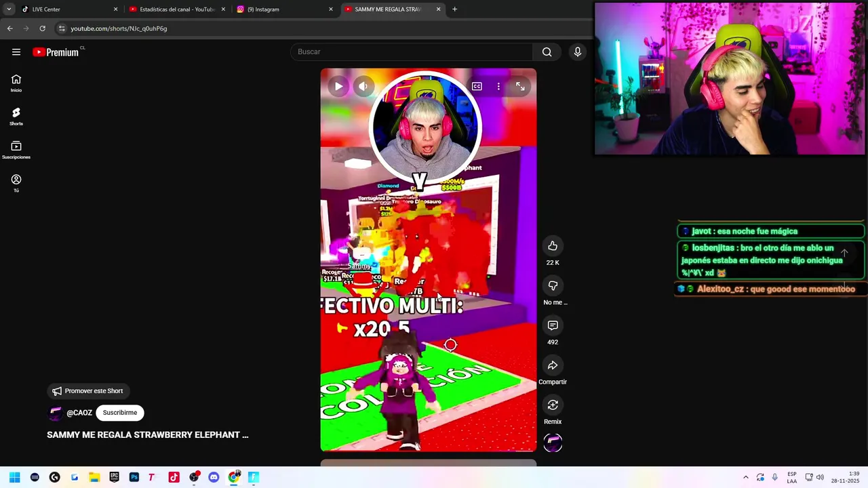Click the site information icon in address bar
This screenshot has height=488, width=868.
click(x=62, y=28)
